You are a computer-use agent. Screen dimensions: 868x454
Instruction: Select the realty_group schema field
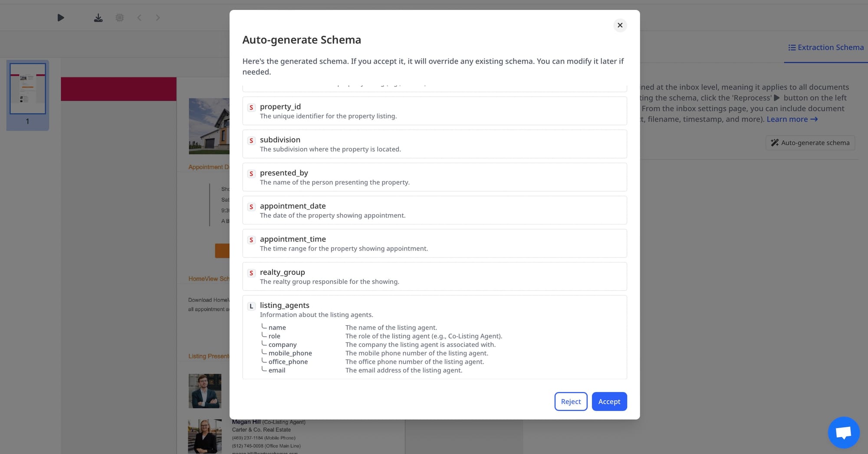[x=434, y=276]
